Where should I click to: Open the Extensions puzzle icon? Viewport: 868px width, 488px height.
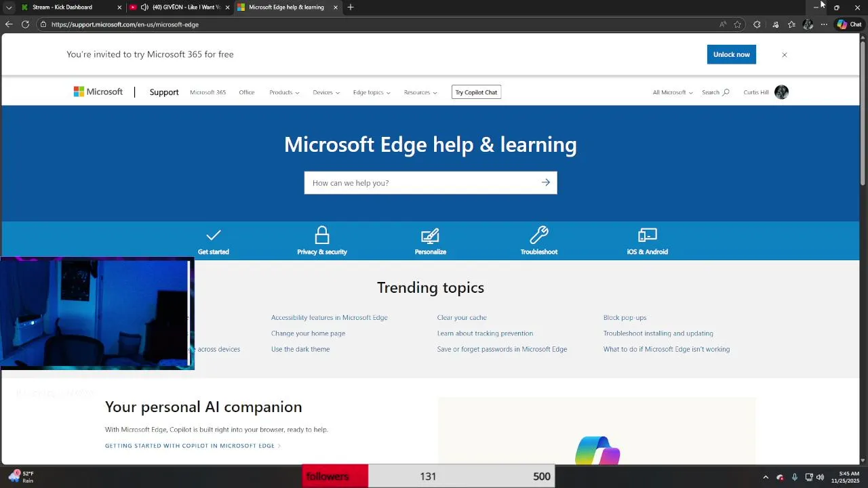757,24
